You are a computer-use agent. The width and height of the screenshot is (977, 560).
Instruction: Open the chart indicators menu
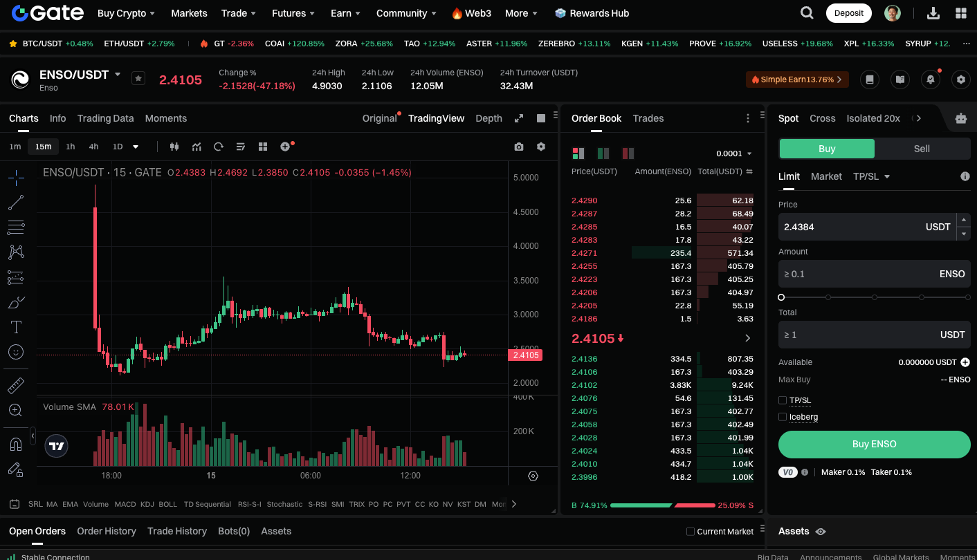point(197,147)
